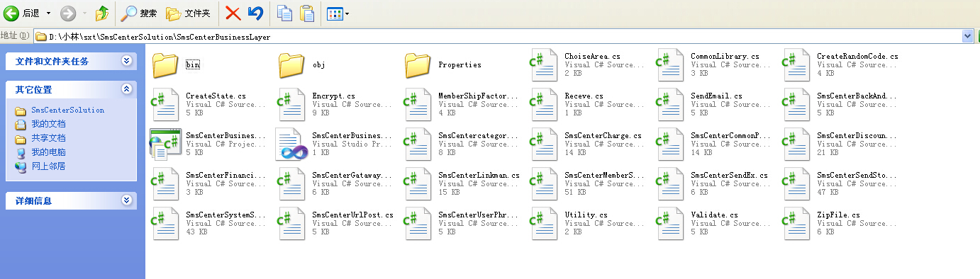Open the Search (搜索) pane
This screenshot has height=279, width=980.
(139, 13)
